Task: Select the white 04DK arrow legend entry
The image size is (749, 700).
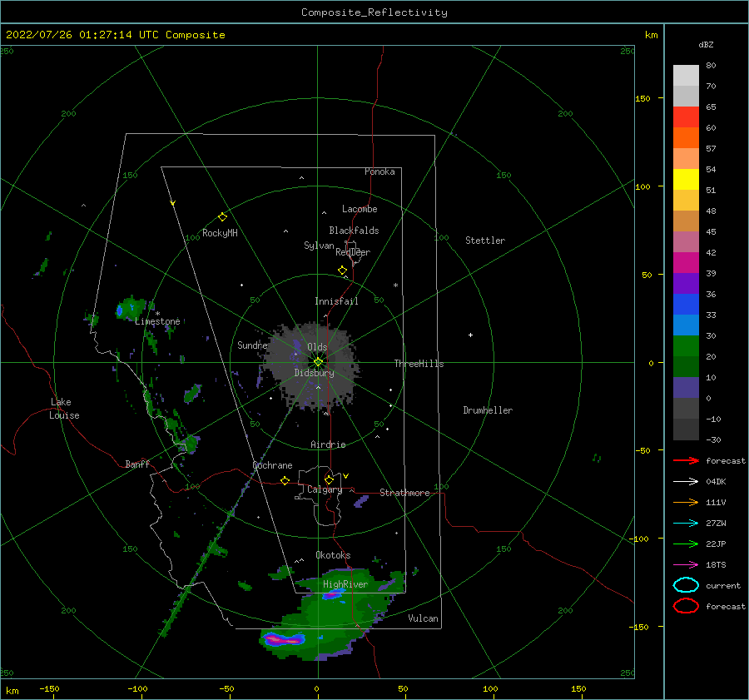Action: click(686, 481)
